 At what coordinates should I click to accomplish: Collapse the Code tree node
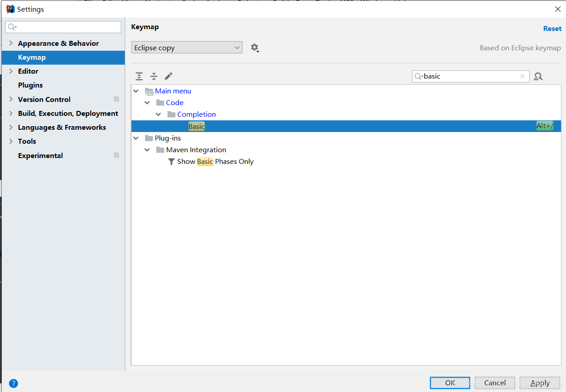147,103
